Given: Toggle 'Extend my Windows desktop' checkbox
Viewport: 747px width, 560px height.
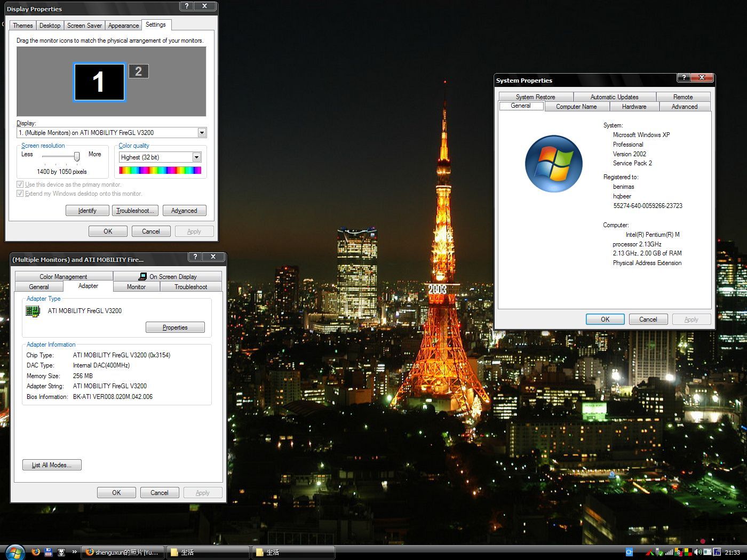Looking at the screenshot, I should coord(20,194).
